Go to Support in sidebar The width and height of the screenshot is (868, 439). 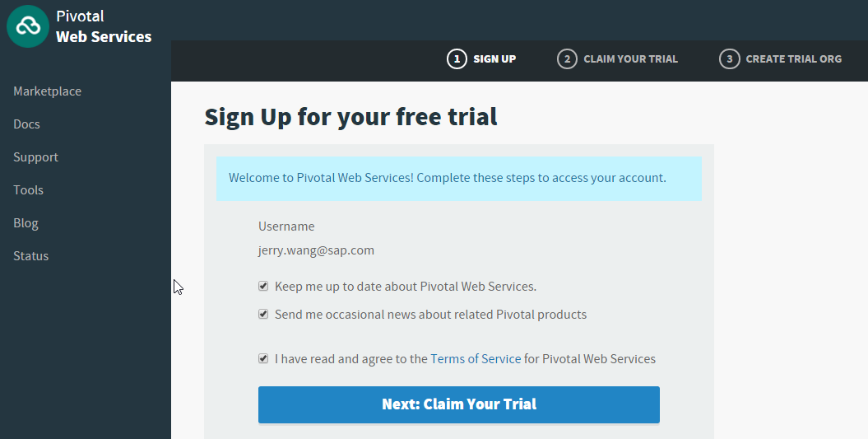click(x=35, y=156)
